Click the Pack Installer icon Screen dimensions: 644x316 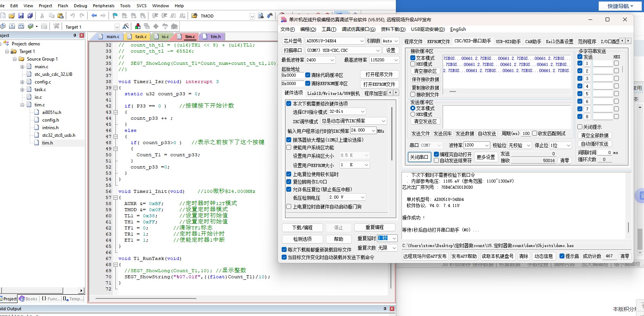174,26
